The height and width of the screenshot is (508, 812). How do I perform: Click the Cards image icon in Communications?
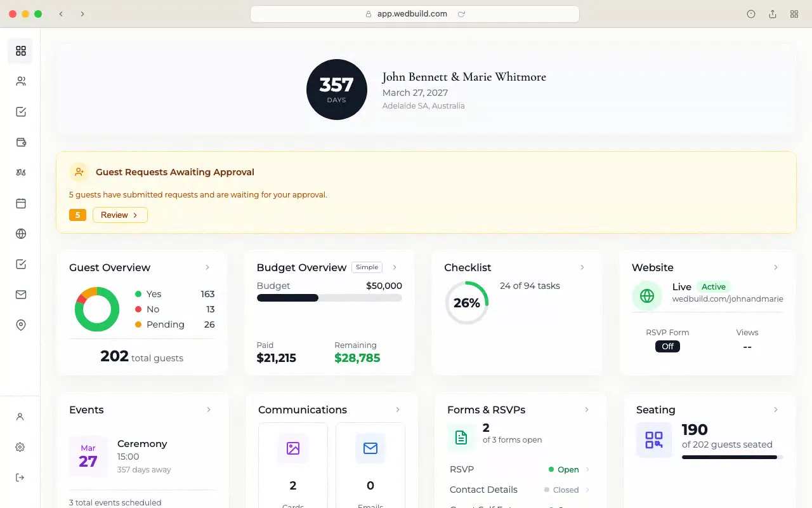[x=293, y=448]
